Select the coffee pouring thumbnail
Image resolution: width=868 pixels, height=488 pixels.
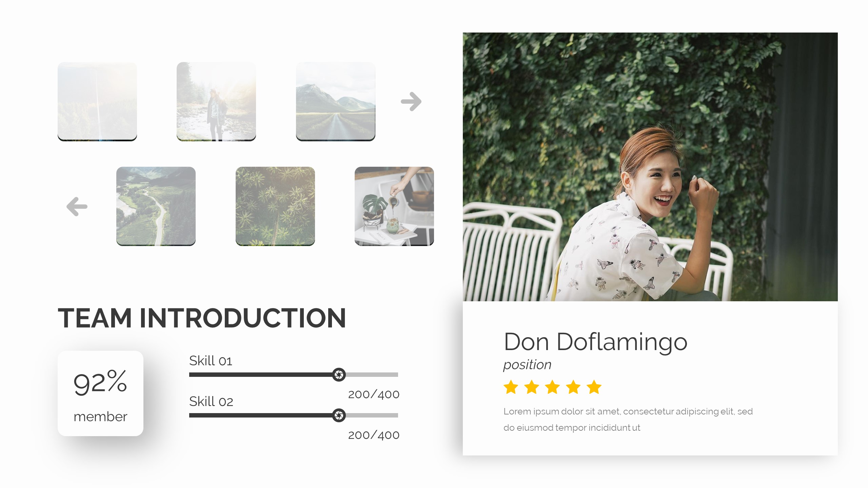[394, 206]
